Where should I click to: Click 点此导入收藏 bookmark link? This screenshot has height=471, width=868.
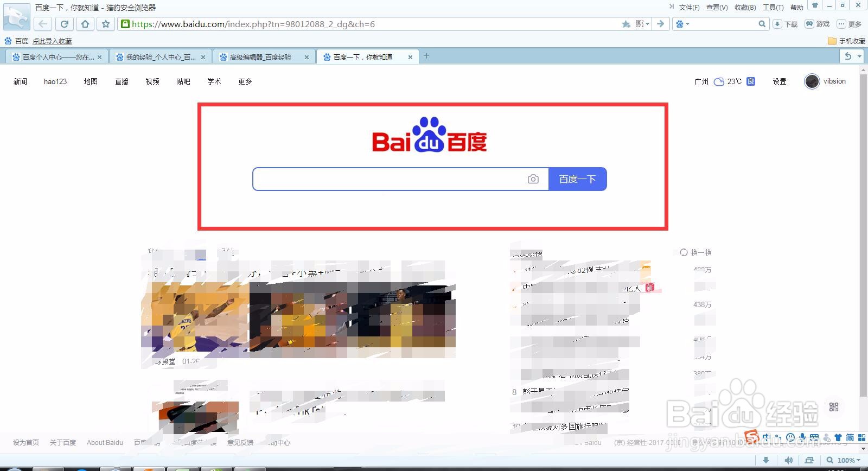click(52, 41)
